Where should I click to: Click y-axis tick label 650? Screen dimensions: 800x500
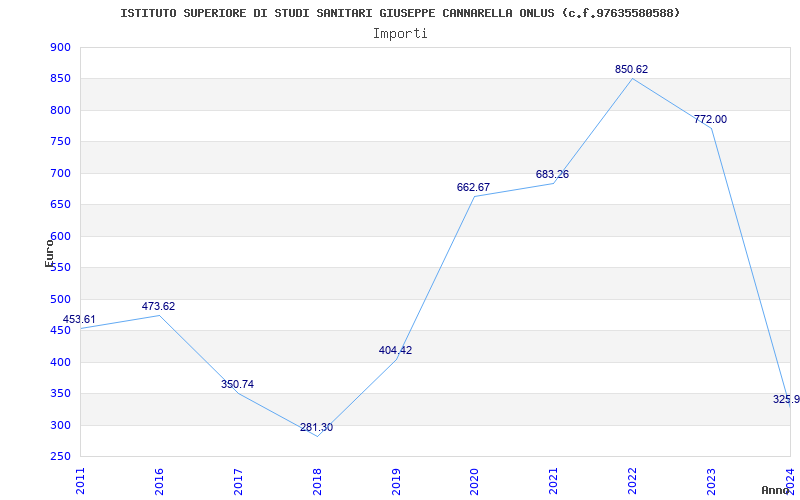60,205
